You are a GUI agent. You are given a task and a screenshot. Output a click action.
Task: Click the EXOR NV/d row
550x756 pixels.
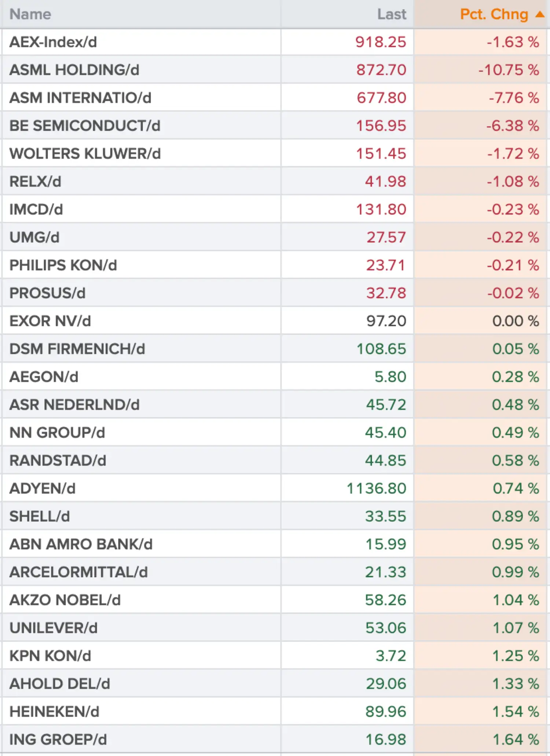pos(275,321)
